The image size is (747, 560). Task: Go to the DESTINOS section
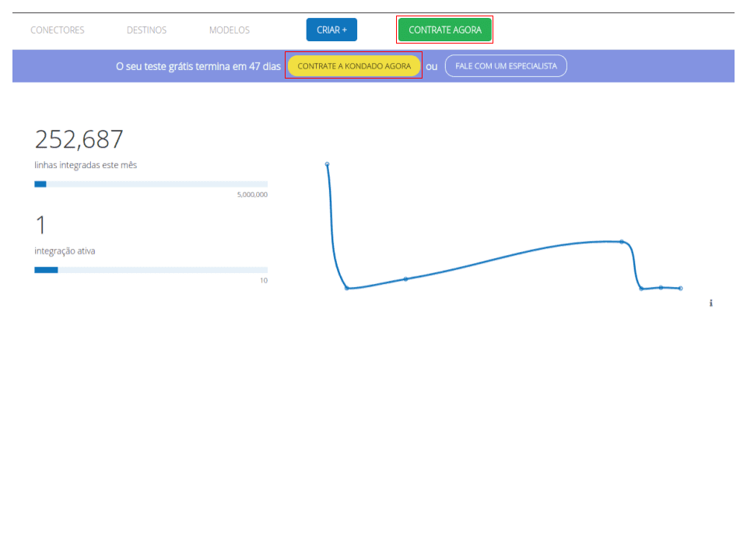146,30
